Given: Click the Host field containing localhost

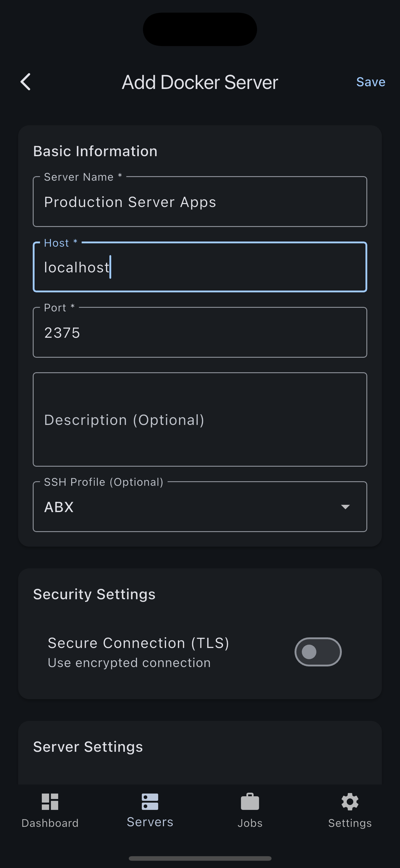Looking at the screenshot, I should [x=200, y=267].
